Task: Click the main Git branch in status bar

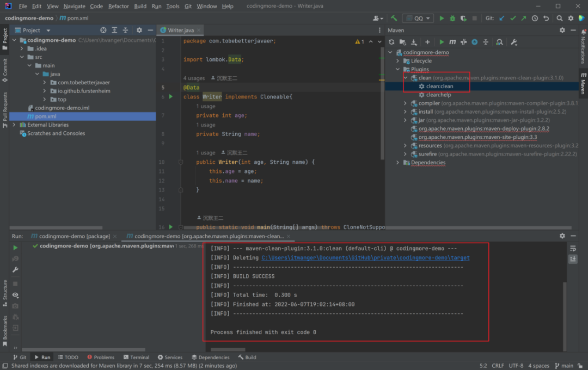Action: tap(567, 366)
